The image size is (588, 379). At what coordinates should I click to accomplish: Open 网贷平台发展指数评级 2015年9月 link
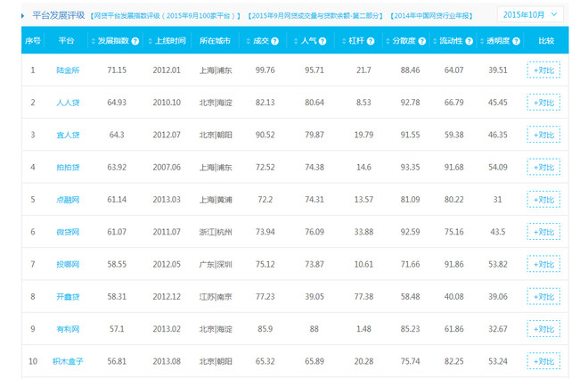click(166, 16)
